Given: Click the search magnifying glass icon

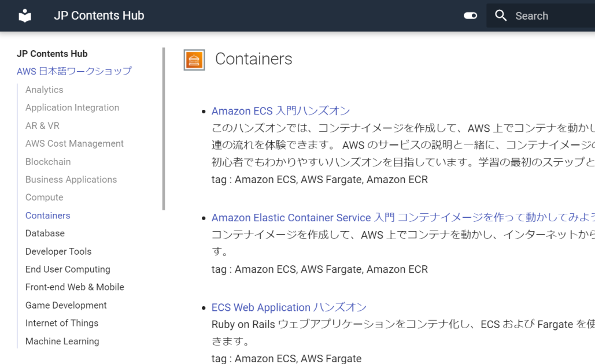Looking at the screenshot, I should (501, 16).
